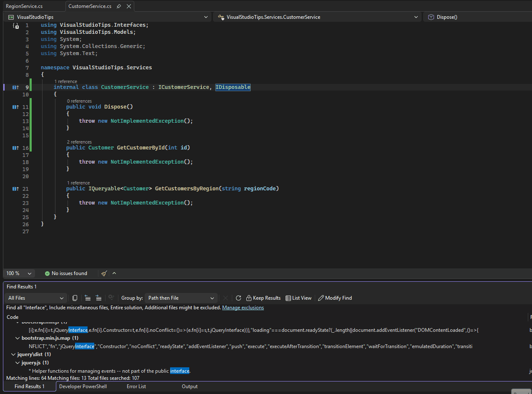The image size is (532, 394).
Task: Click the Refresh icon in Find Results
Action: pos(238,298)
